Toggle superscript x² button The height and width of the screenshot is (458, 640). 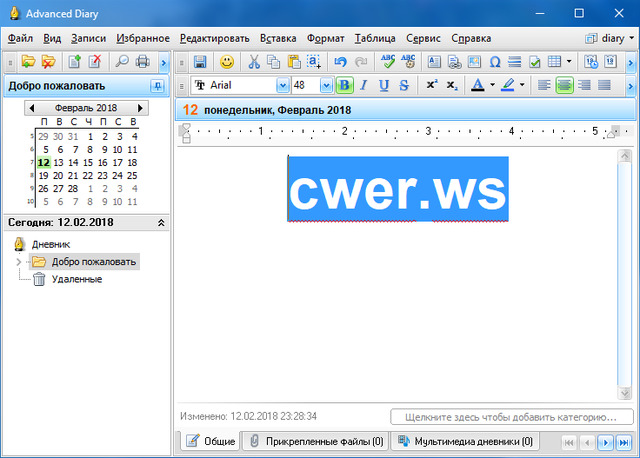click(x=431, y=85)
